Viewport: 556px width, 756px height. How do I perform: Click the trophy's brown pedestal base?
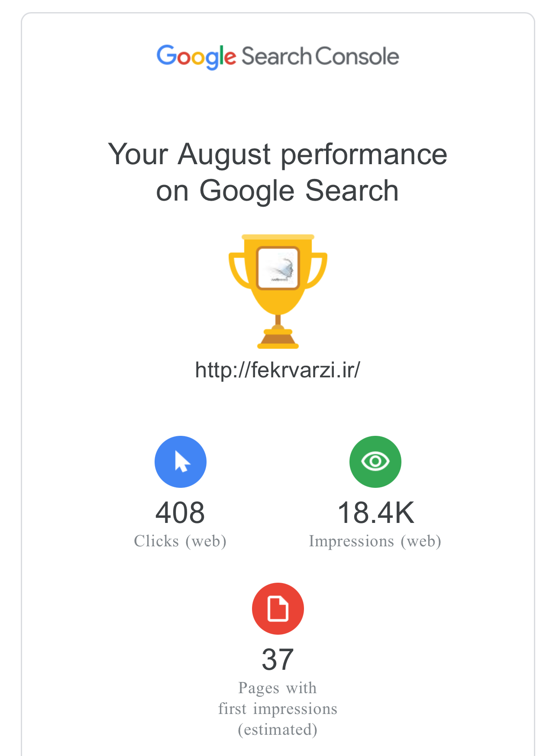click(x=278, y=339)
